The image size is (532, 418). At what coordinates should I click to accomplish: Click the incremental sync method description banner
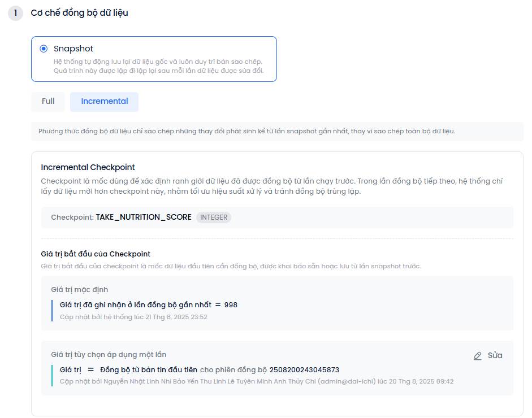(x=246, y=132)
